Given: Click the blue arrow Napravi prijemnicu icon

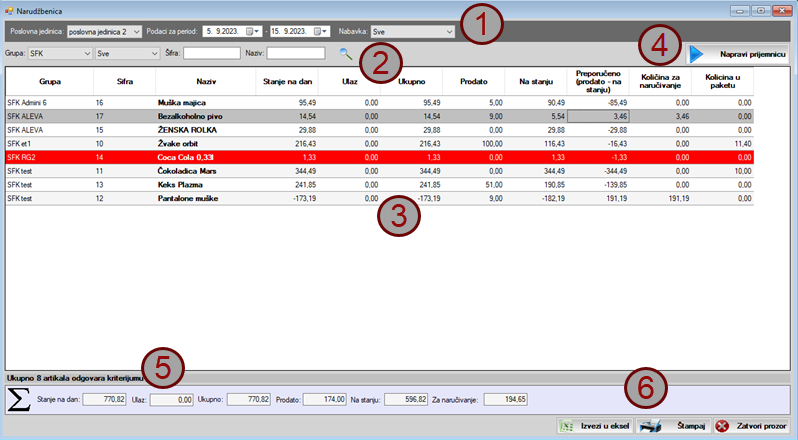Looking at the screenshot, I should (x=696, y=54).
